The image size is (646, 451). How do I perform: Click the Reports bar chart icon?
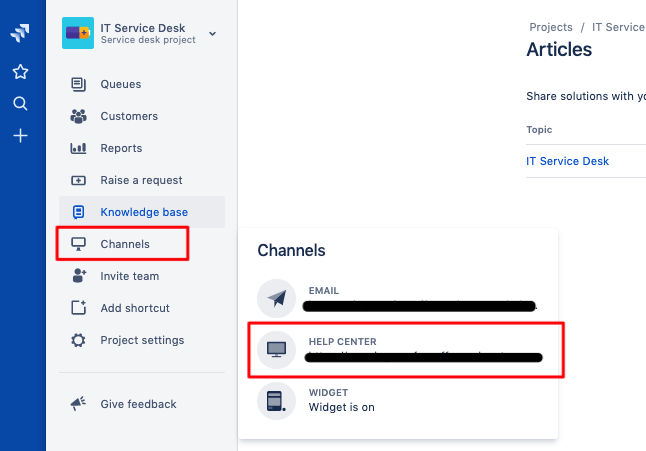[x=78, y=148]
